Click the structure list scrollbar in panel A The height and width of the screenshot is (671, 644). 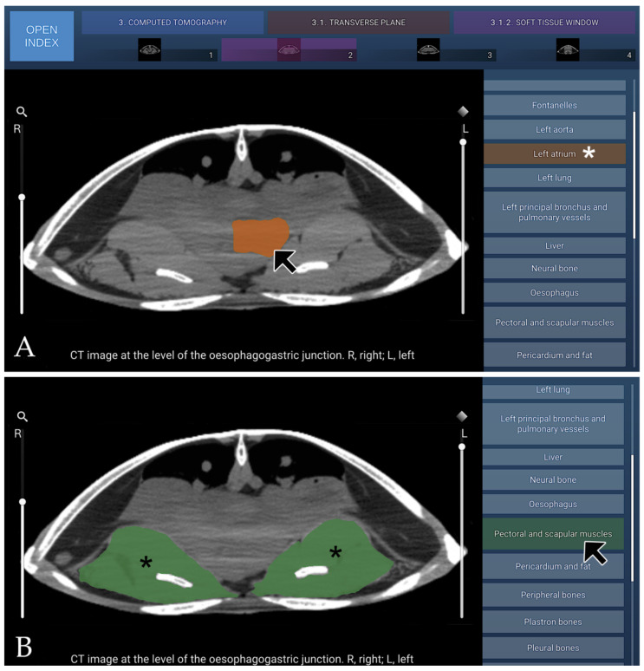coord(634,175)
